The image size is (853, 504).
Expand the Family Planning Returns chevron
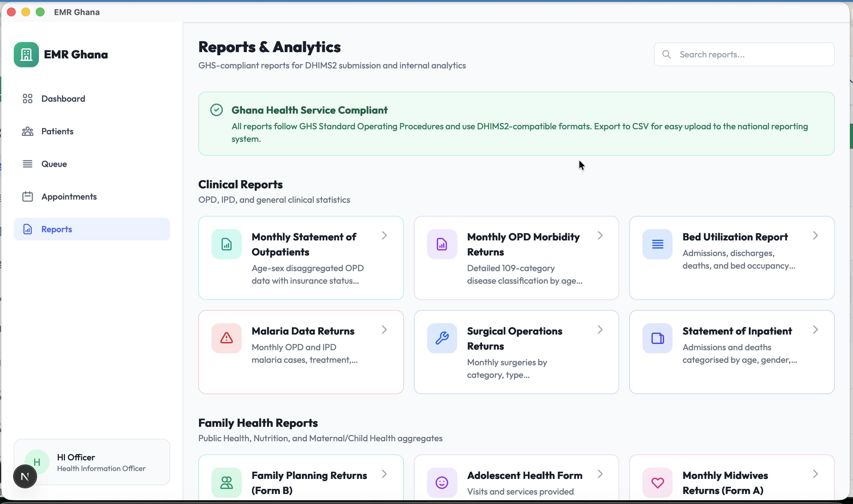coord(384,474)
